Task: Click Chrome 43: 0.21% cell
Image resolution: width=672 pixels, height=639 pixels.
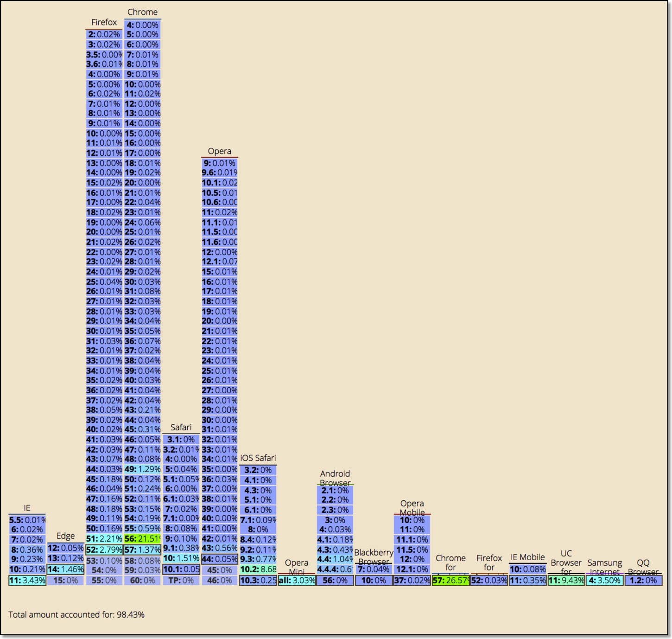Action: [142, 410]
